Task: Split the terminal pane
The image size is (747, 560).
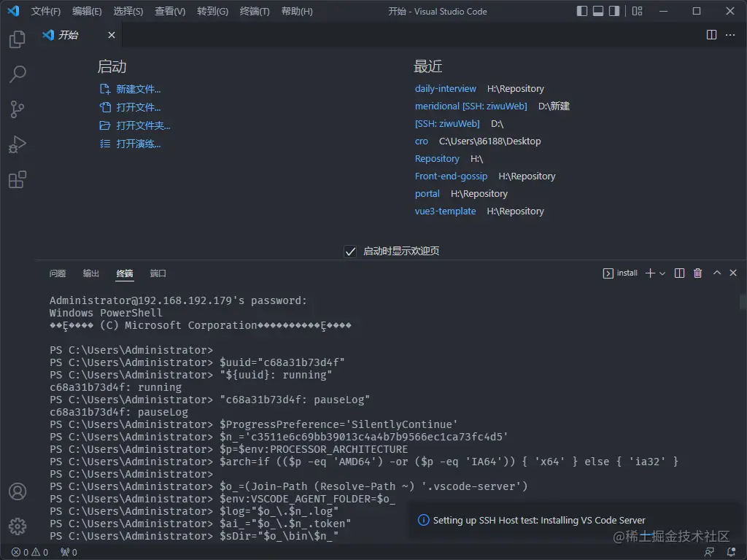Action: coord(679,273)
